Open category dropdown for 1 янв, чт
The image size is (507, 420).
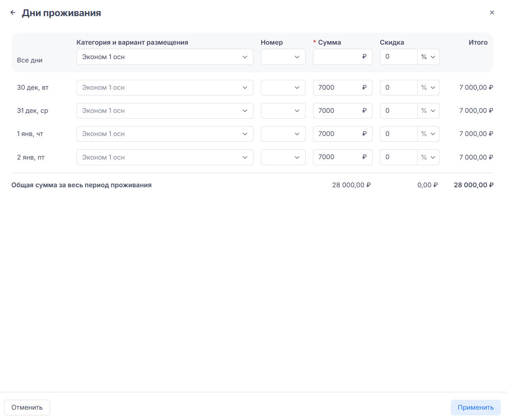(165, 134)
